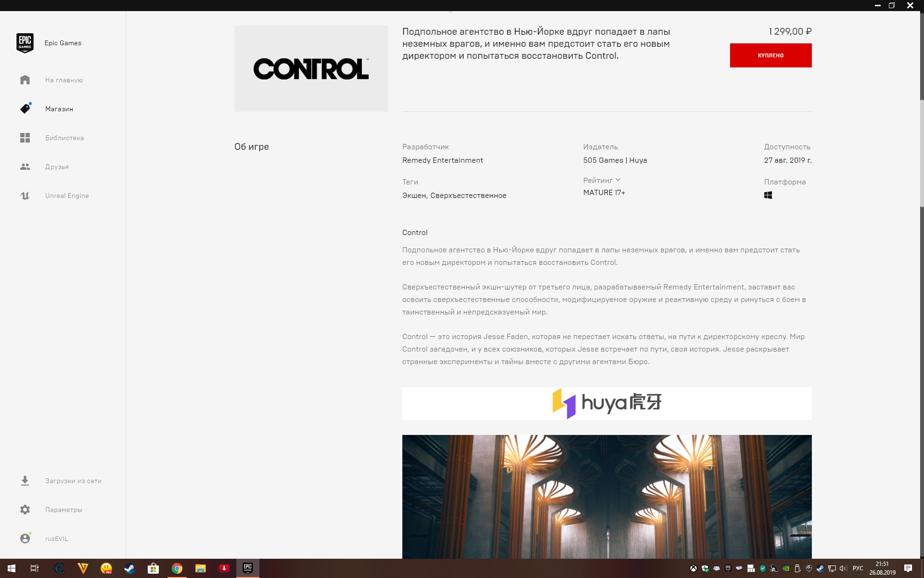Click the Huya banner image
Screen dimensions: 924x578
[606, 404]
